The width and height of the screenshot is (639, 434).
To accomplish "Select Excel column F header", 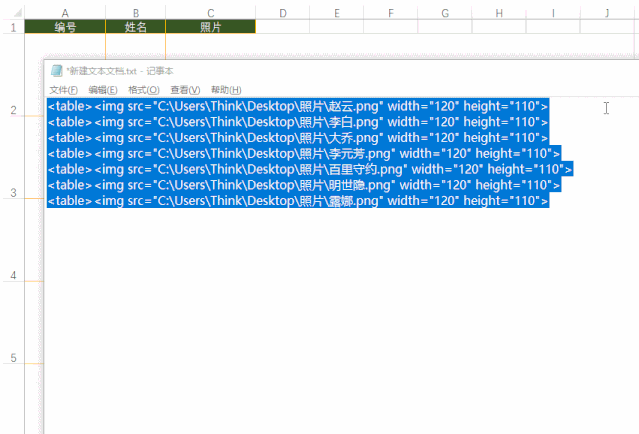I will [x=390, y=13].
